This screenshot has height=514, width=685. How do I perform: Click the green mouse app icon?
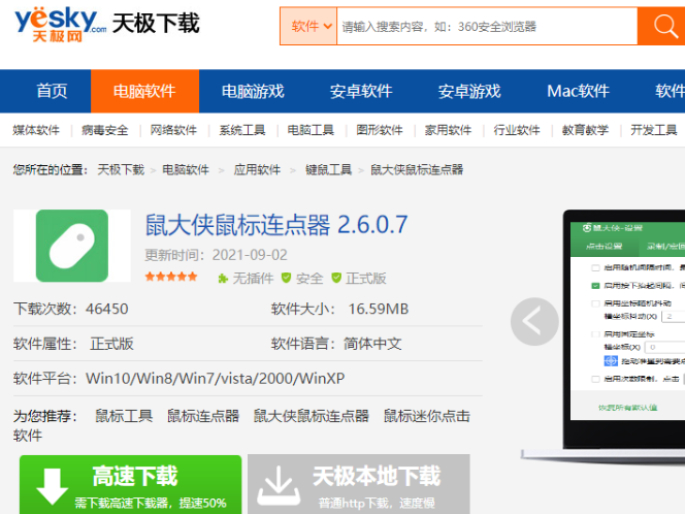click(x=72, y=246)
